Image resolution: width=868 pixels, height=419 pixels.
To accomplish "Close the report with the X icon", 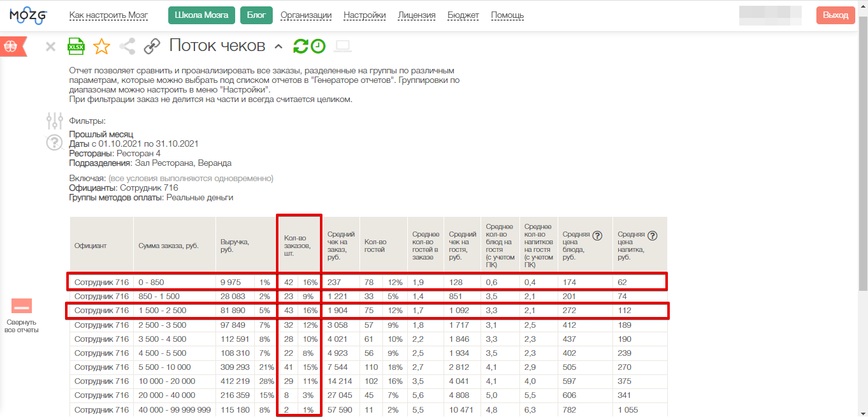I will (x=51, y=47).
